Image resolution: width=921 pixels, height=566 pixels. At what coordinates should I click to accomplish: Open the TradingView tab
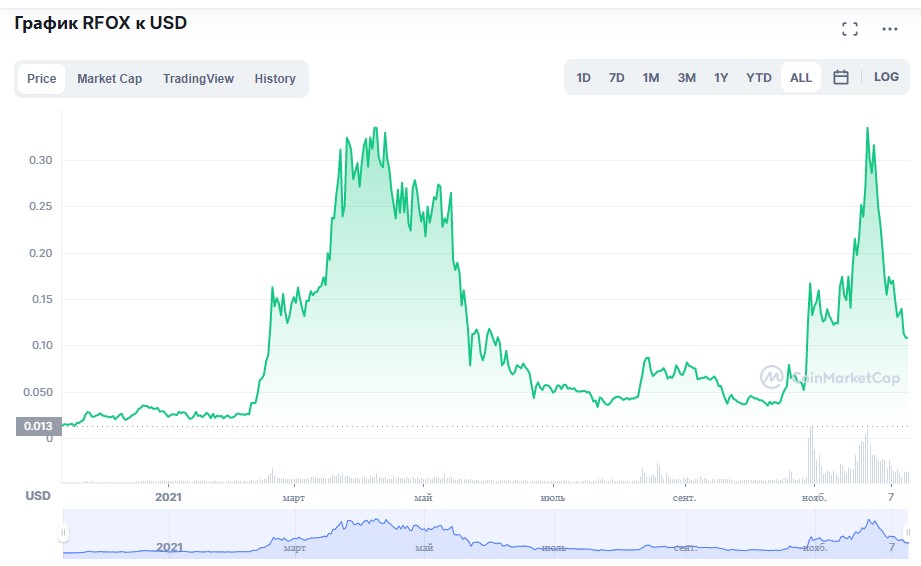pyautogui.click(x=198, y=79)
